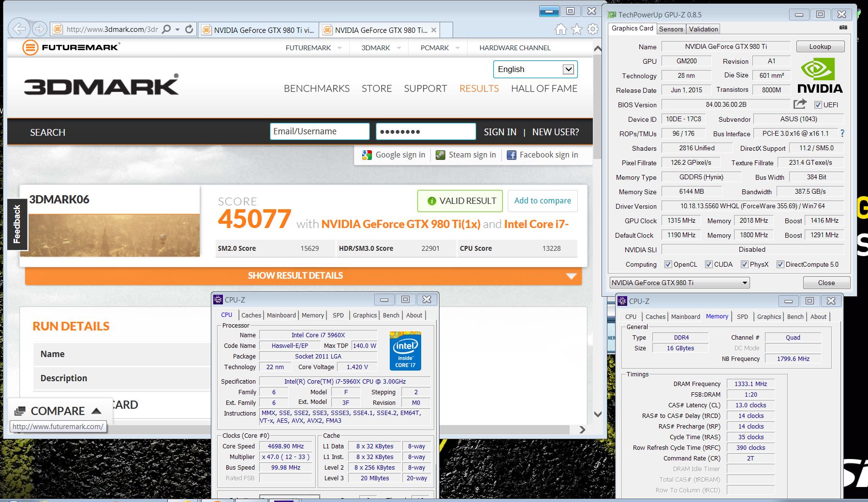
Task: Click Google sign in icon
Action: point(367,155)
